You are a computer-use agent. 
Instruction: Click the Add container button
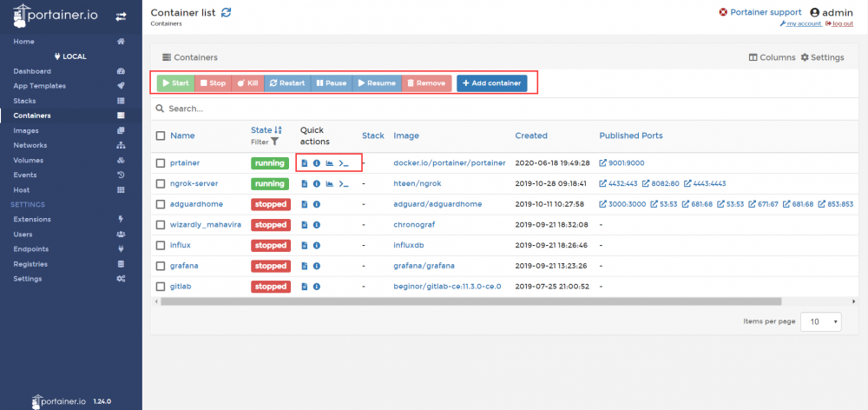coord(491,83)
